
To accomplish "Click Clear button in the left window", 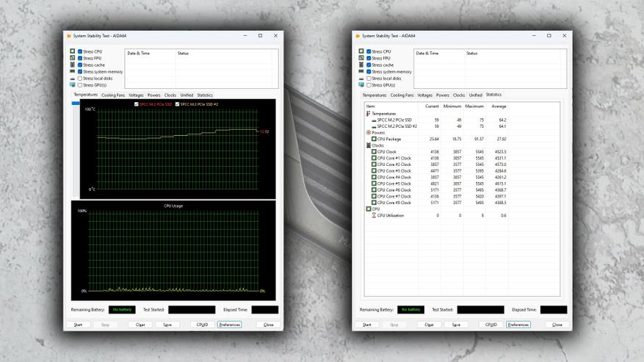I will click(140, 325).
